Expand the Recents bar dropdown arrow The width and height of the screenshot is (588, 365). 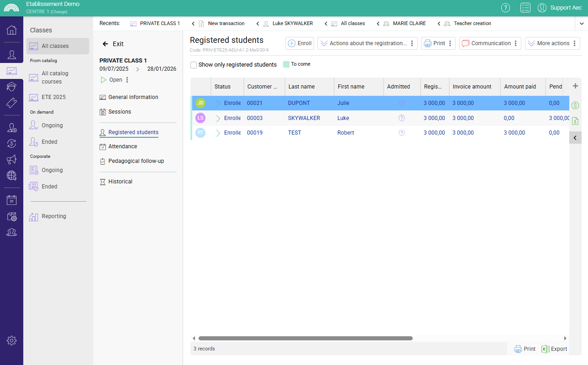(582, 24)
